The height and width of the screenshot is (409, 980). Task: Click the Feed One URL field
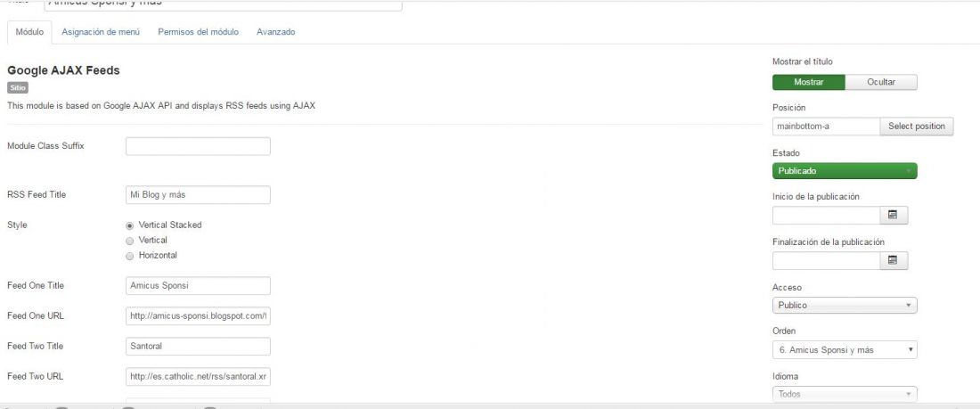pyautogui.click(x=198, y=316)
